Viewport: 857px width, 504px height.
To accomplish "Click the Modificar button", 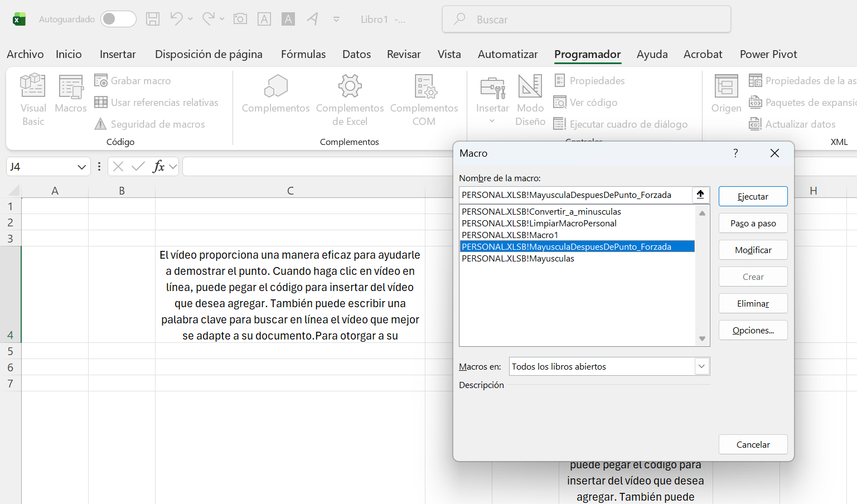I will coord(753,250).
